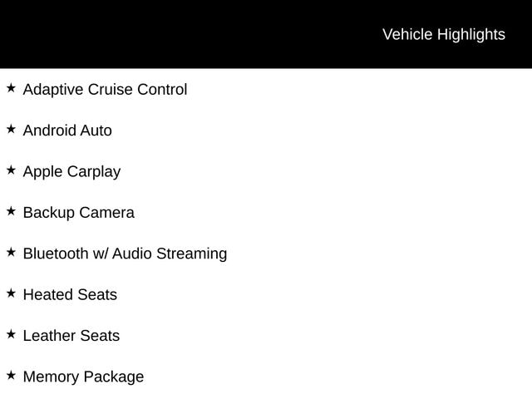This screenshot has height=399, width=532.
Task: Click the Android Auto feature label
Action: (67, 131)
